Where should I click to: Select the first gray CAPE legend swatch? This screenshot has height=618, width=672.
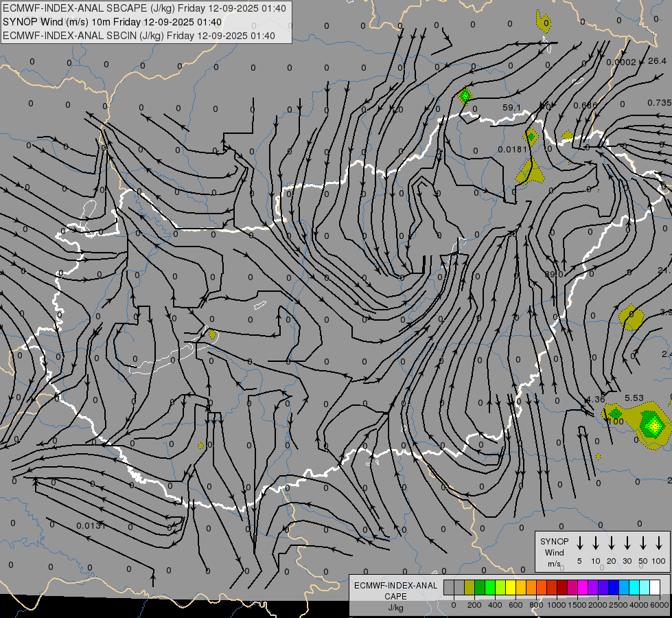coord(449,587)
